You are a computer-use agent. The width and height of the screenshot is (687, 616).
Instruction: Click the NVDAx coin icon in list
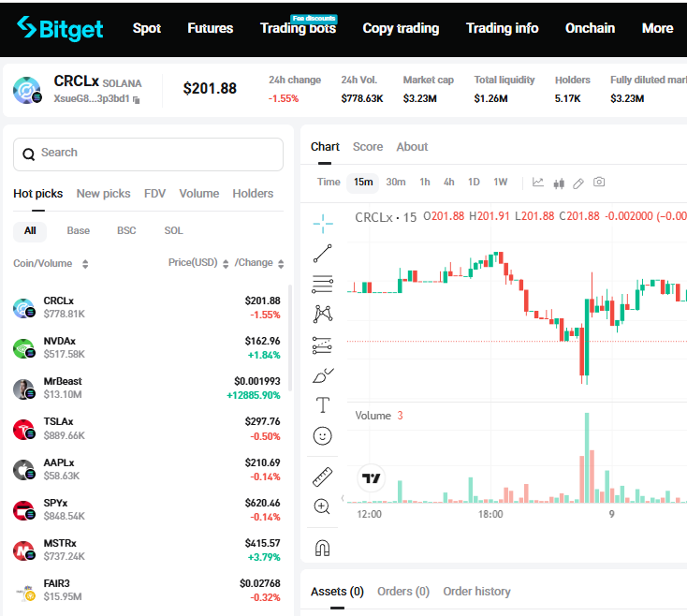coord(23,349)
